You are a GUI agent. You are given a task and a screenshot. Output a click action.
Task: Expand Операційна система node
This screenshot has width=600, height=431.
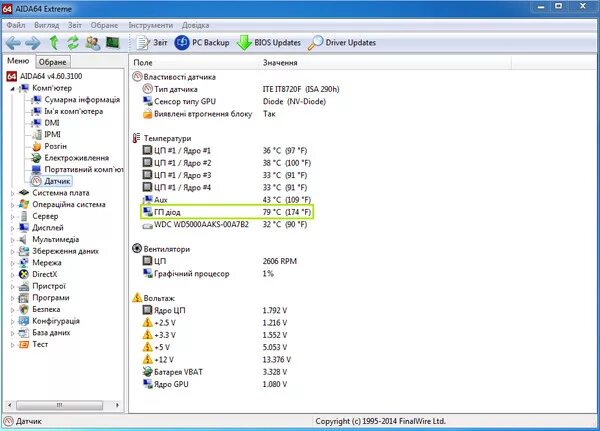pos(12,205)
